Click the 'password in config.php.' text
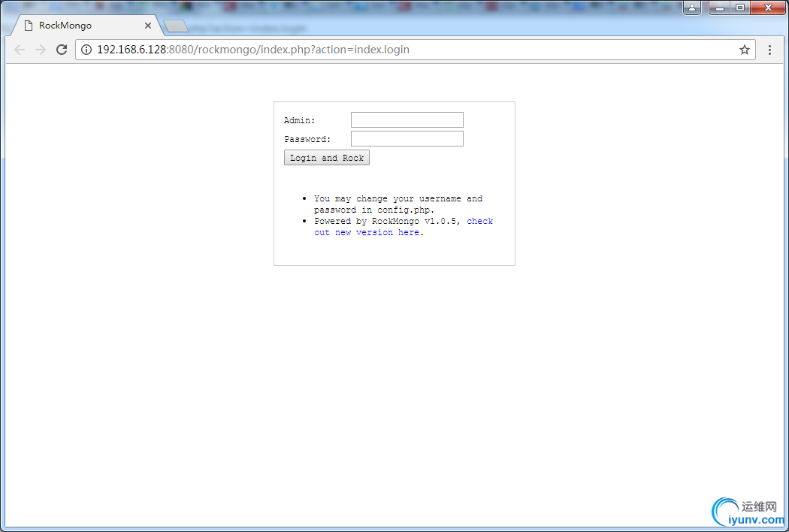This screenshot has width=789, height=532. pos(374,210)
